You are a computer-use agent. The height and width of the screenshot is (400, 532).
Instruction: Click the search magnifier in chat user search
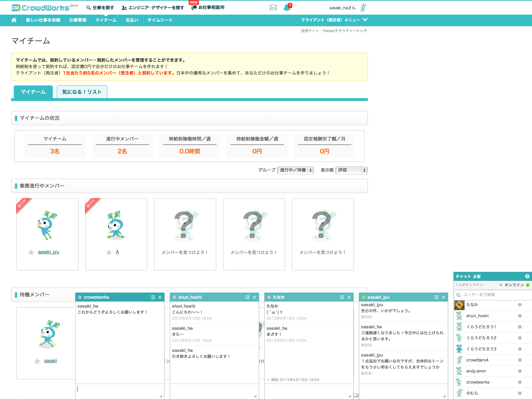tap(458, 295)
